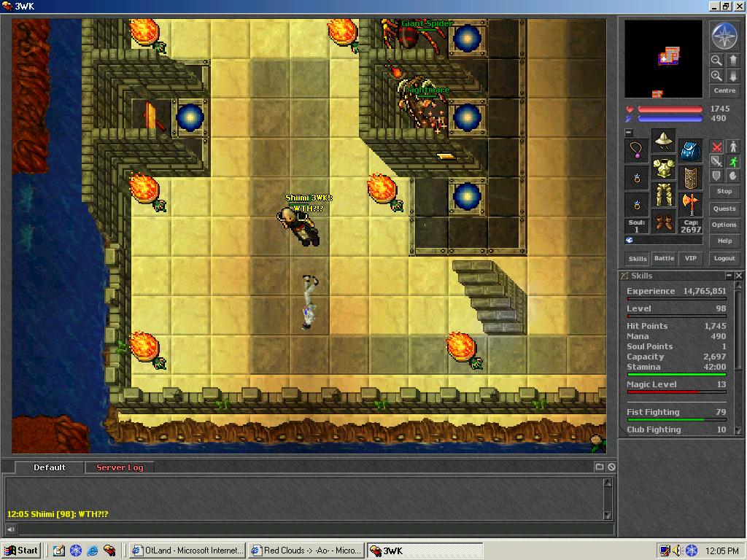This screenshot has height=560, width=747.
Task: Click the lower ring slot
Action: (637, 205)
